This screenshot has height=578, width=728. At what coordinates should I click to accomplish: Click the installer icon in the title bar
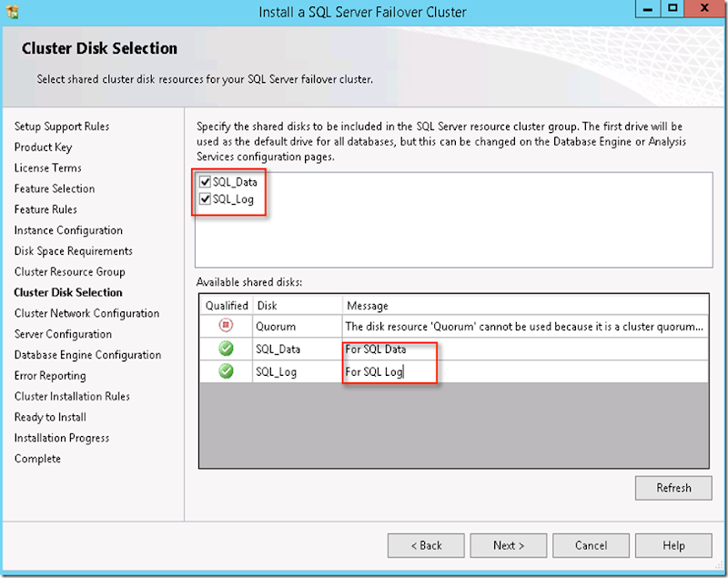[x=13, y=11]
